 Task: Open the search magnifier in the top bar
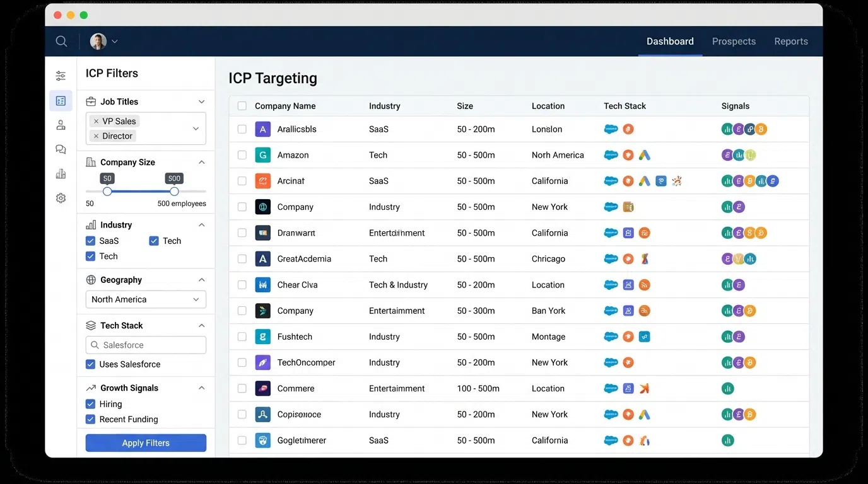61,41
